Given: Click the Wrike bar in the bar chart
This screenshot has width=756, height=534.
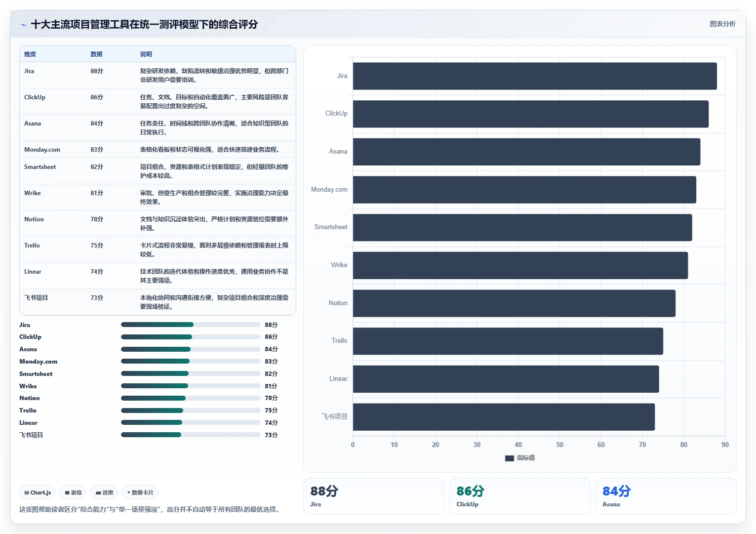Looking at the screenshot, I should click(520, 265).
